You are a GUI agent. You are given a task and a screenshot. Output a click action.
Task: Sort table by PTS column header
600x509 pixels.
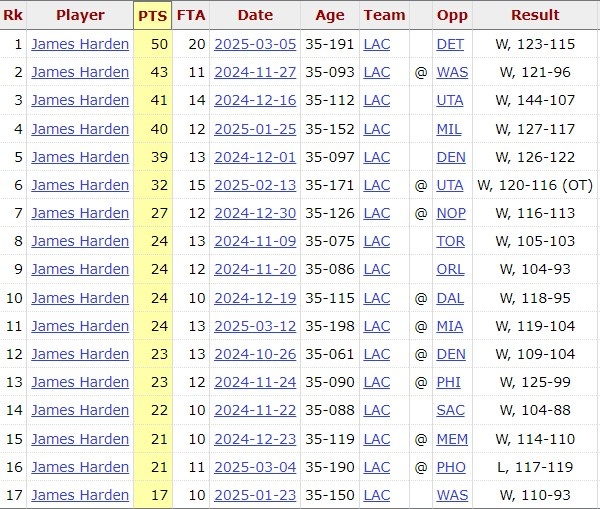coord(153,15)
